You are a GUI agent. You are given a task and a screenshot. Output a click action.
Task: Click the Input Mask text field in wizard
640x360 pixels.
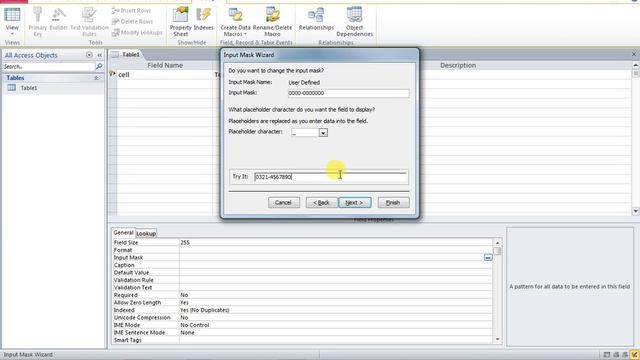pyautogui.click(x=348, y=93)
